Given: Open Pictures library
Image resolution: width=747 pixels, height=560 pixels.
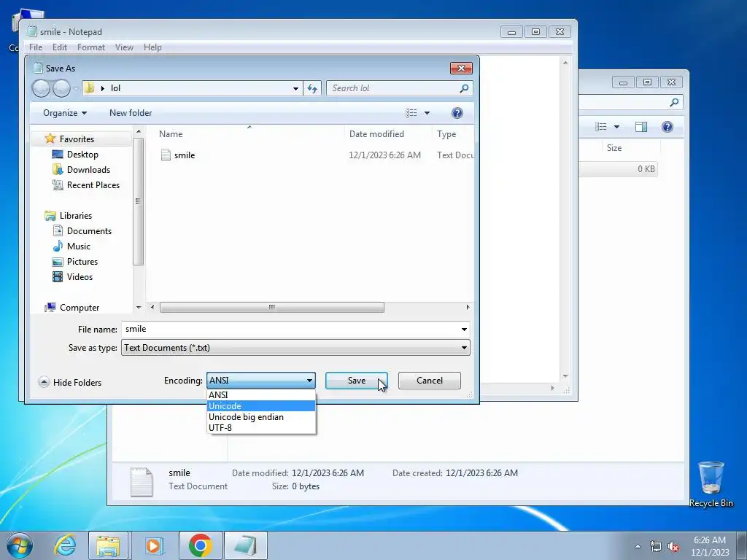Looking at the screenshot, I should tap(82, 262).
